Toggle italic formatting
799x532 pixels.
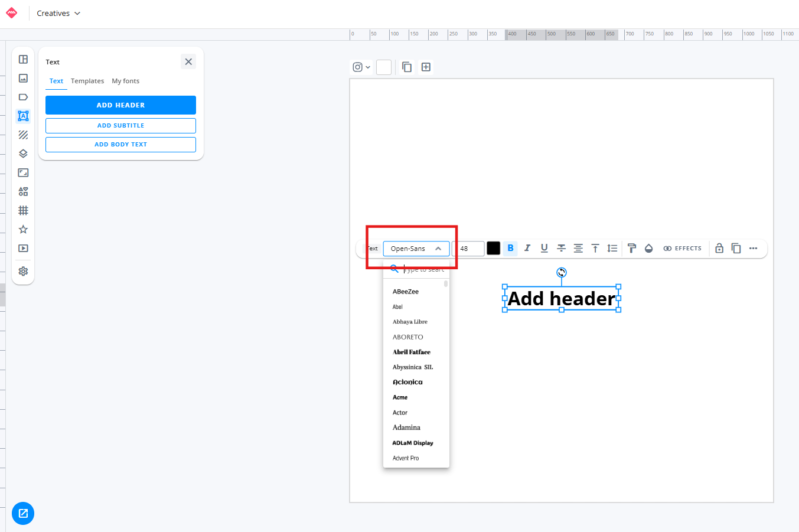click(x=527, y=249)
